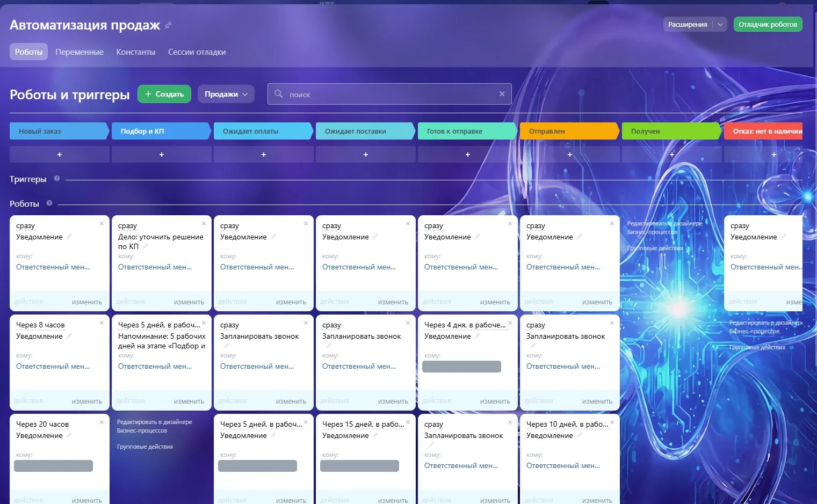Screen dimensions: 817x504
Task: Open help icon next to Триггеры
Action: click(57, 179)
